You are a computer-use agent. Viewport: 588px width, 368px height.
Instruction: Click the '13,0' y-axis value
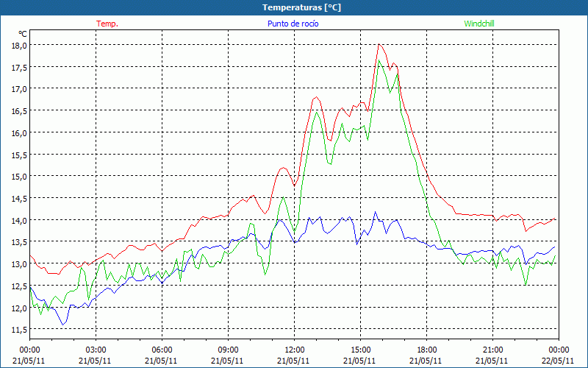(x=20, y=264)
